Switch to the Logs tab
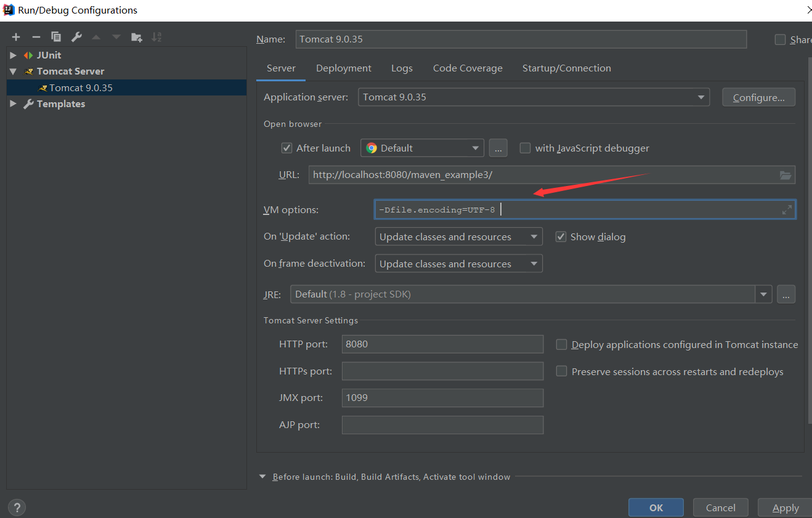Image resolution: width=812 pixels, height=518 pixels. click(402, 68)
